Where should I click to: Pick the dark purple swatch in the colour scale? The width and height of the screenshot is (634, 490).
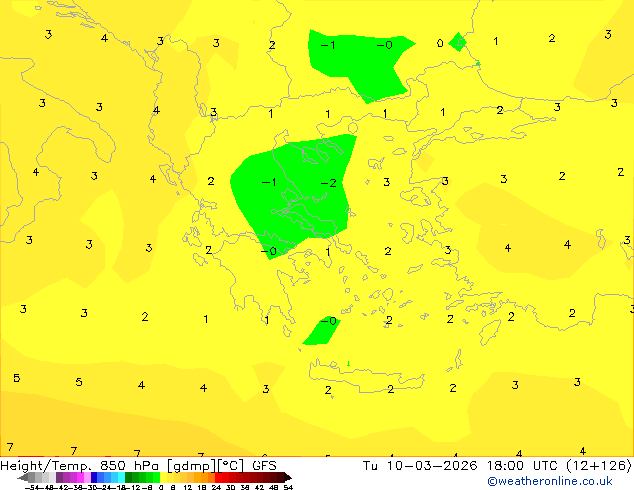(x=59, y=477)
